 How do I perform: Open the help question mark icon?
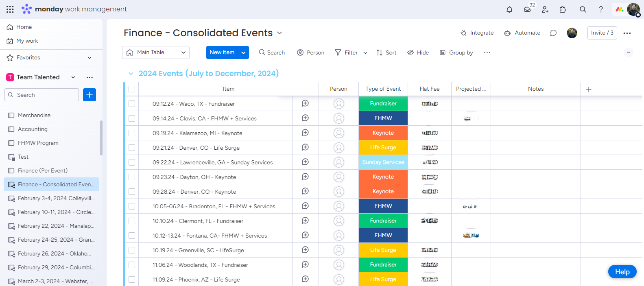click(x=601, y=9)
